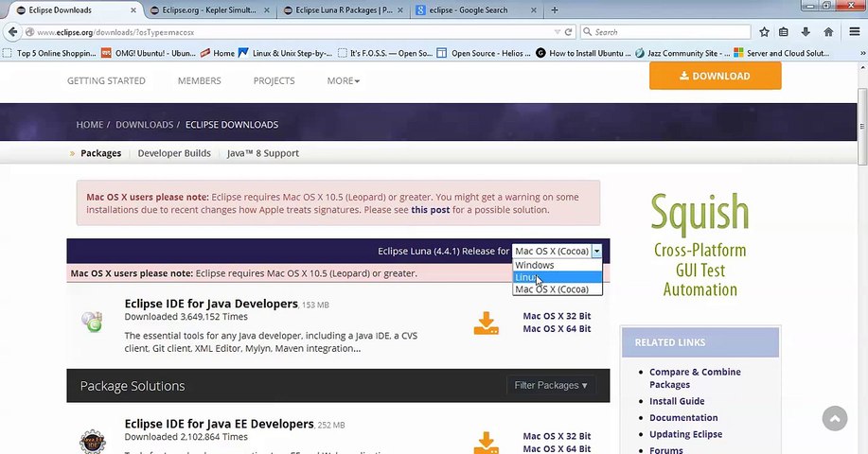Close the Kepler Simultaneous tab
This screenshot has width=868, height=454.
(x=267, y=10)
